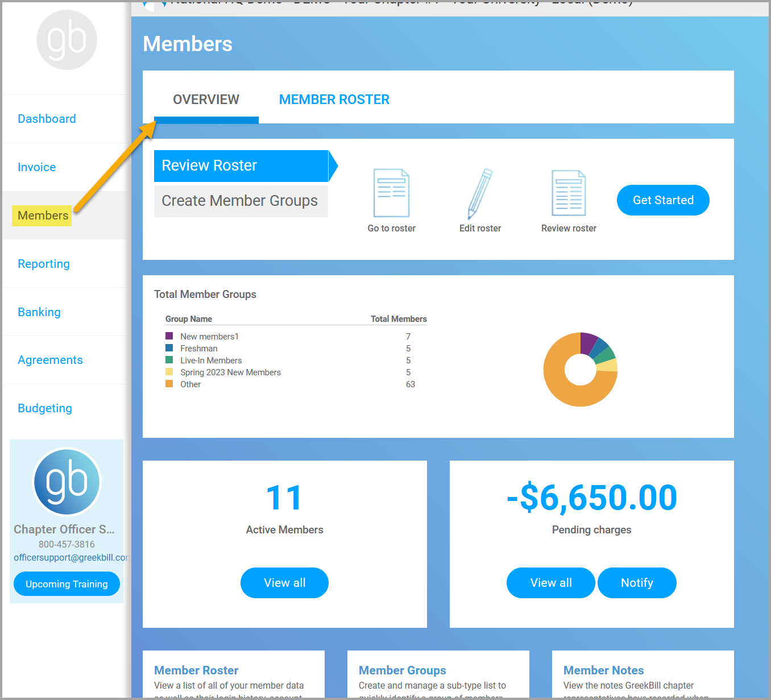Open the Reporting sidebar item
Image resolution: width=771 pixels, height=700 pixels.
coord(44,264)
